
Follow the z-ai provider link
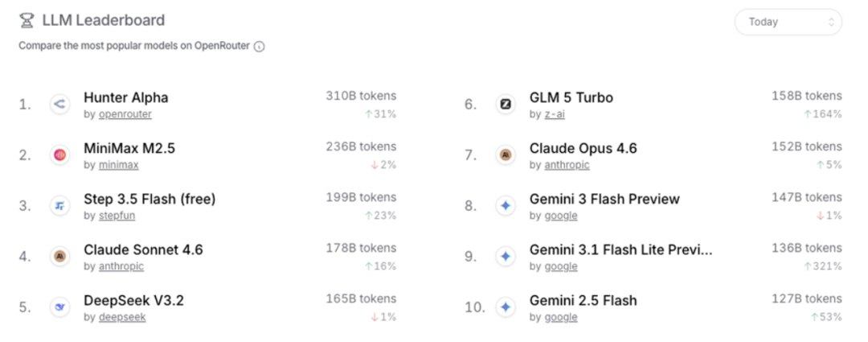[555, 114]
